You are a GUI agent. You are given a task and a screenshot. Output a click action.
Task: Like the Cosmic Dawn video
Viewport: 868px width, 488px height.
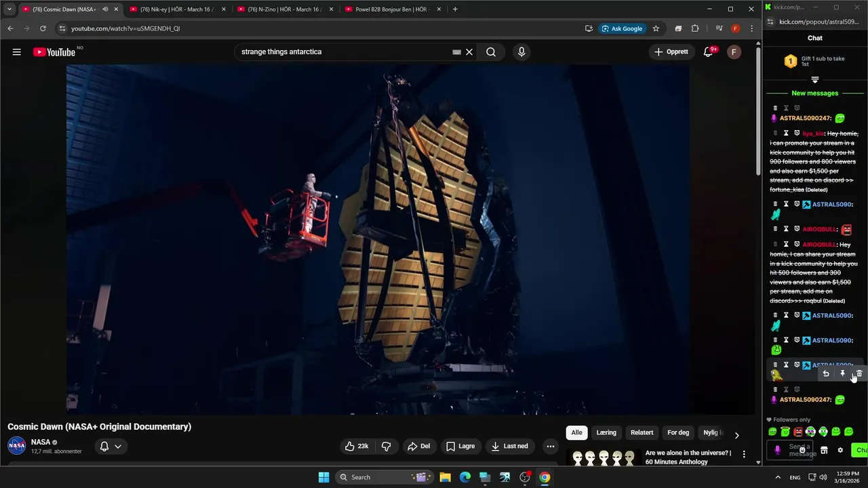[x=357, y=446]
